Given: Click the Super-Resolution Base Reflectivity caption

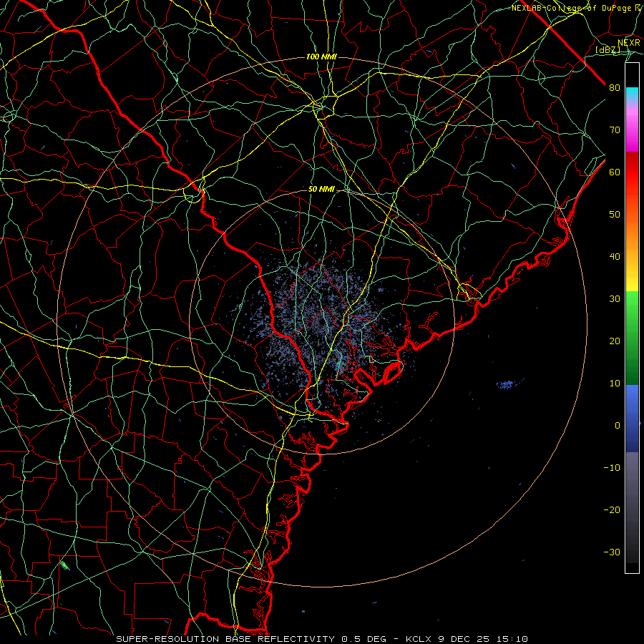Looking at the screenshot, I should (322, 639).
